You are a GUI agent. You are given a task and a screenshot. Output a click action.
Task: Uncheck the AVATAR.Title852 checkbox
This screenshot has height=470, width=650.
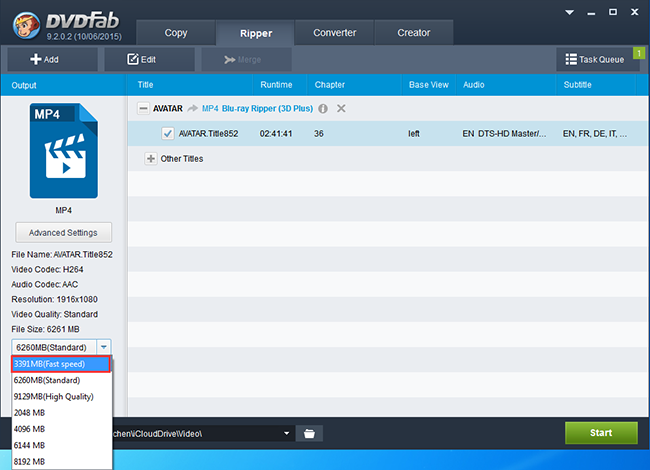[x=167, y=133]
